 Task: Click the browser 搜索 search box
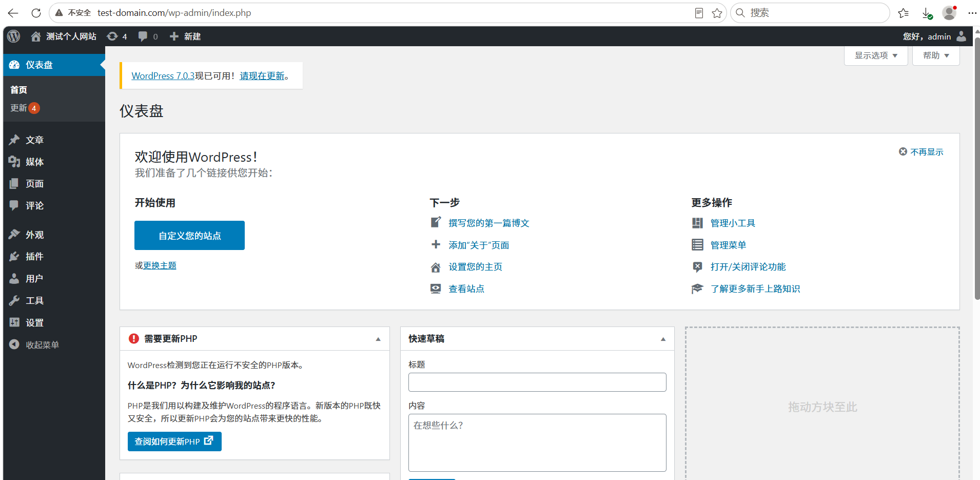coord(810,13)
